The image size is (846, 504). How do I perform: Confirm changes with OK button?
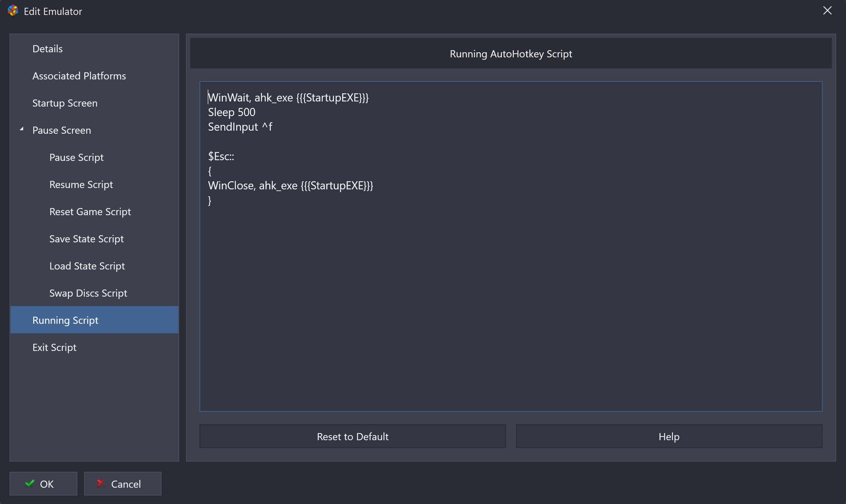coord(43,484)
